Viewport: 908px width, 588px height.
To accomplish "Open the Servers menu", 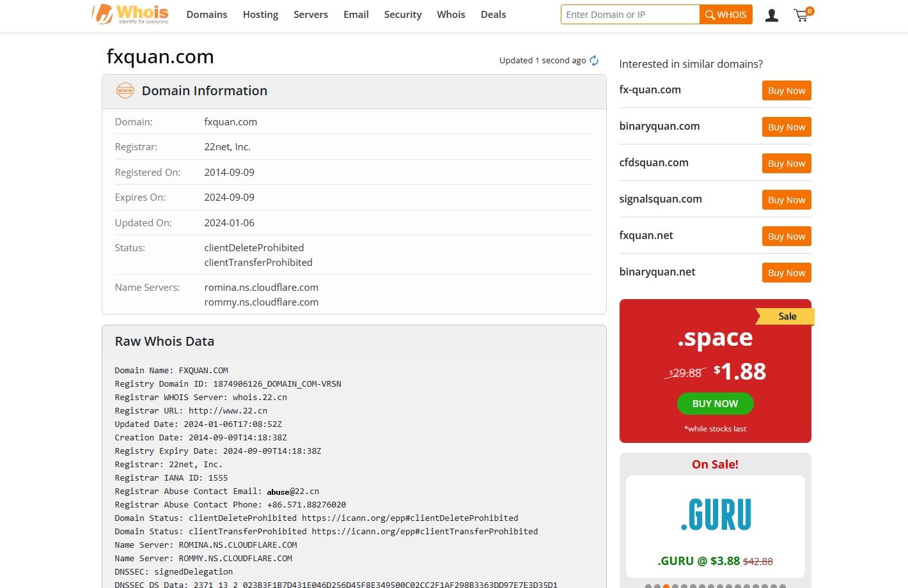I will (311, 15).
